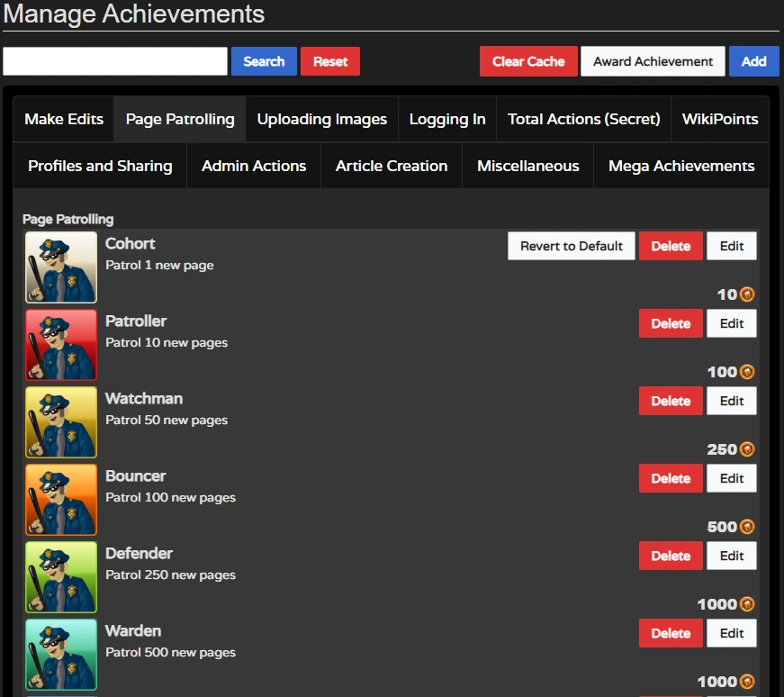Click the orange Bouncer badge icon

click(x=60, y=499)
